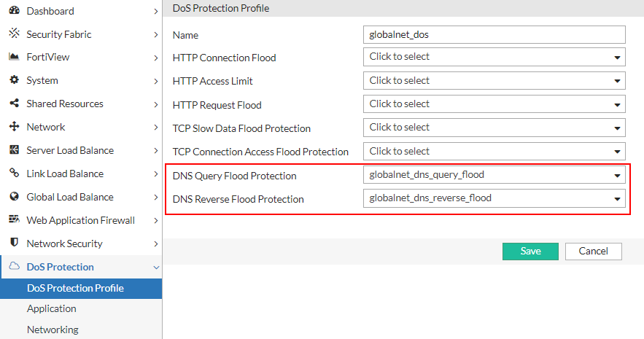Open the Networking submenu item
Screen dimensions: 644x339
click(53, 330)
